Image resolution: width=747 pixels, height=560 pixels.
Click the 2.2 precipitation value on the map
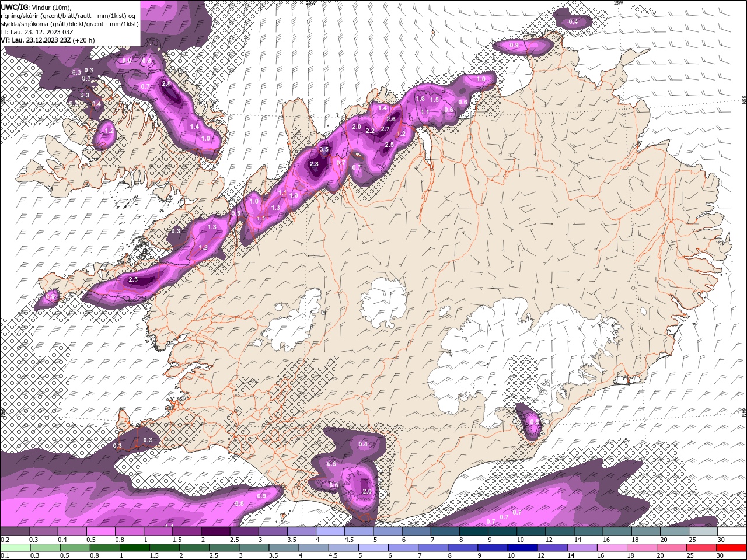370,131
